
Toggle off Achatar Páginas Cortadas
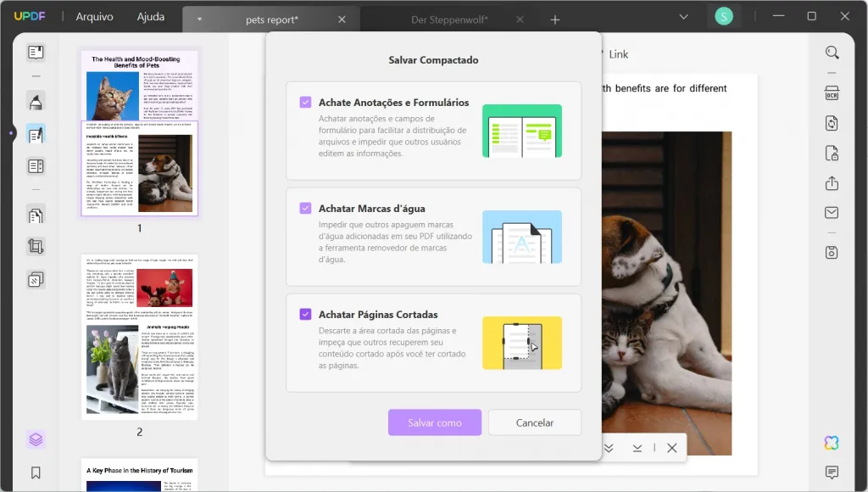[305, 314]
